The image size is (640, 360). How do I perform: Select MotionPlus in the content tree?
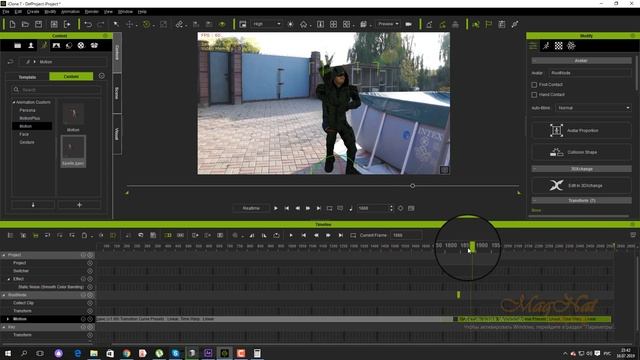[30, 118]
